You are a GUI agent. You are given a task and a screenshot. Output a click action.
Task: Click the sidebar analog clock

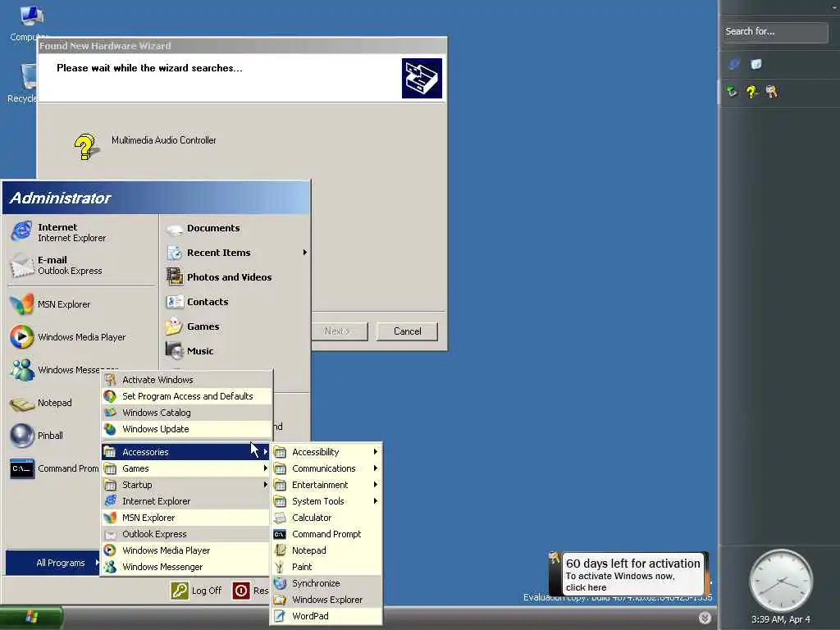[x=781, y=581]
